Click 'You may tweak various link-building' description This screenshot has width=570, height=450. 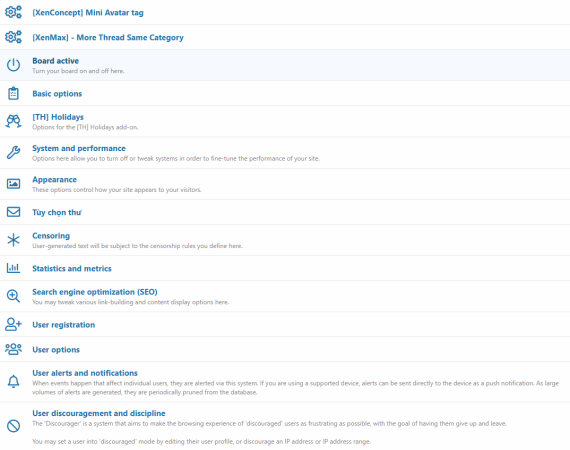(131, 302)
